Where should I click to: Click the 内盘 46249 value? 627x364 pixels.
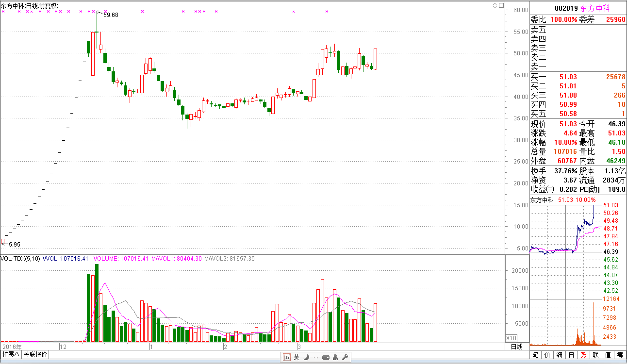tap(616, 161)
